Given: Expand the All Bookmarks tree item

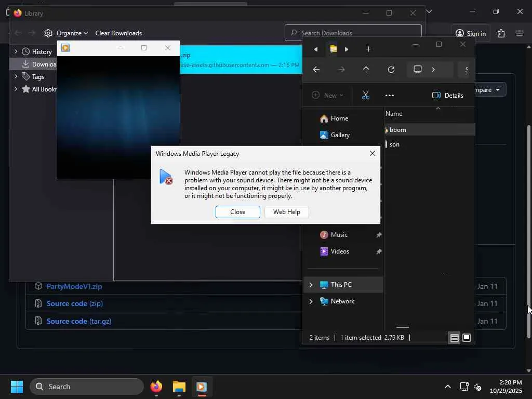Looking at the screenshot, I should [x=16, y=89].
